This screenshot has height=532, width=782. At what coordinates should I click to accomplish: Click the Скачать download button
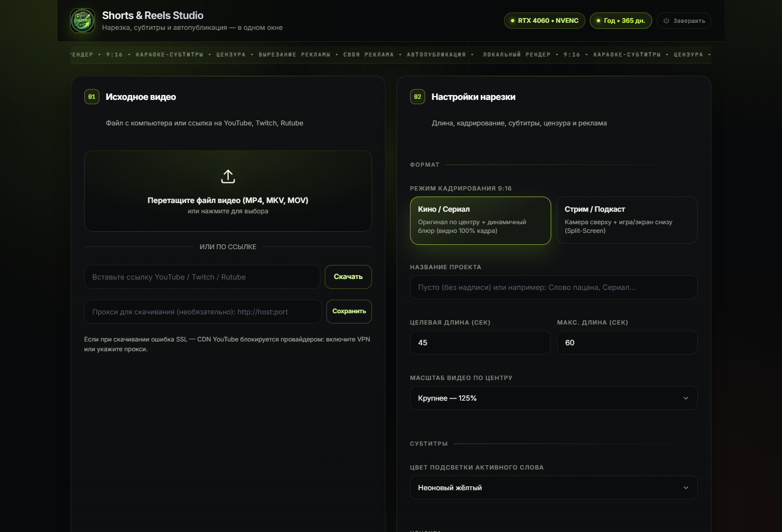click(x=348, y=277)
